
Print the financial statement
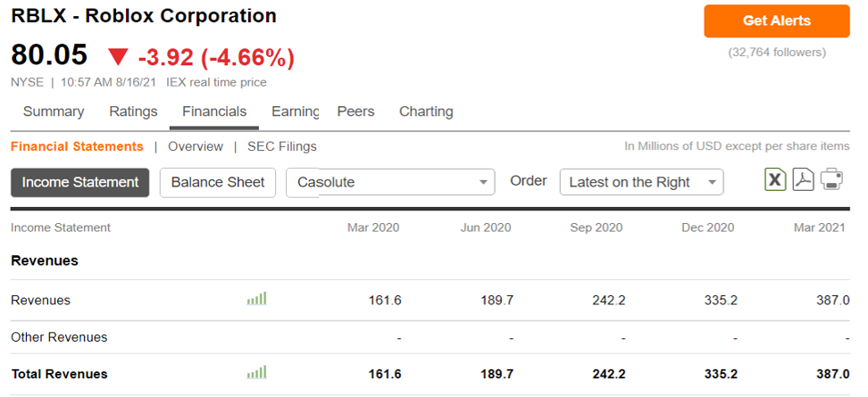click(831, 180)
